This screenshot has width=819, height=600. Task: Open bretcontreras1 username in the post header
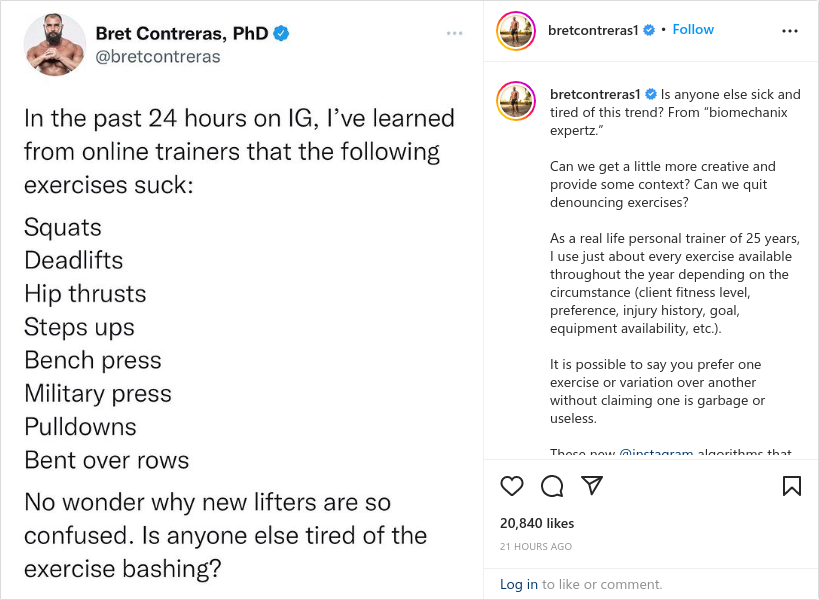coord(593,30)
